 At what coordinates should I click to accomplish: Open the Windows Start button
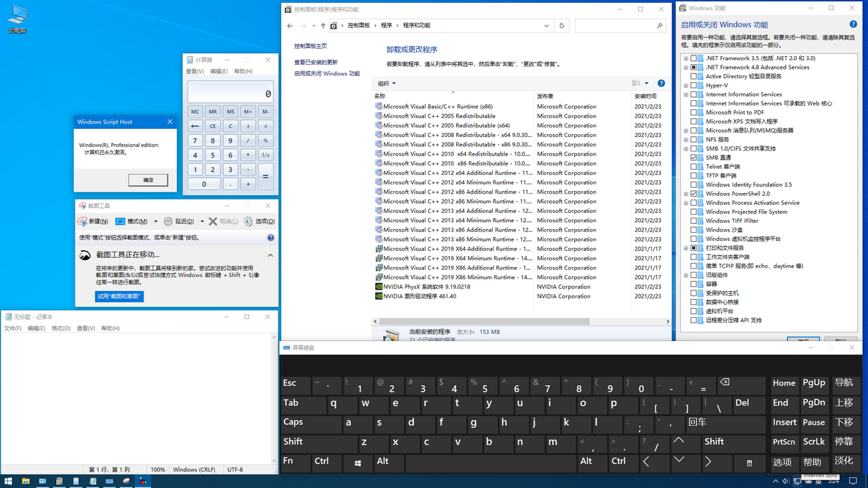point(8,481)
